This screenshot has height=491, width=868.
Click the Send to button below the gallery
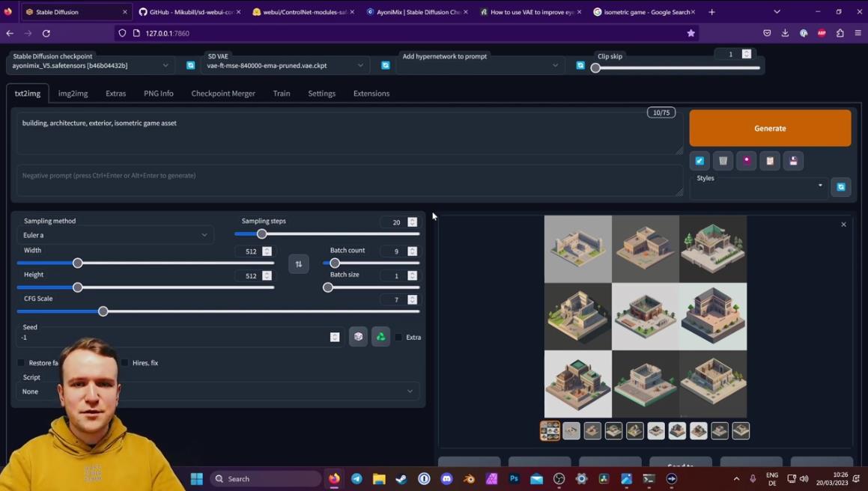click(682, 466)
